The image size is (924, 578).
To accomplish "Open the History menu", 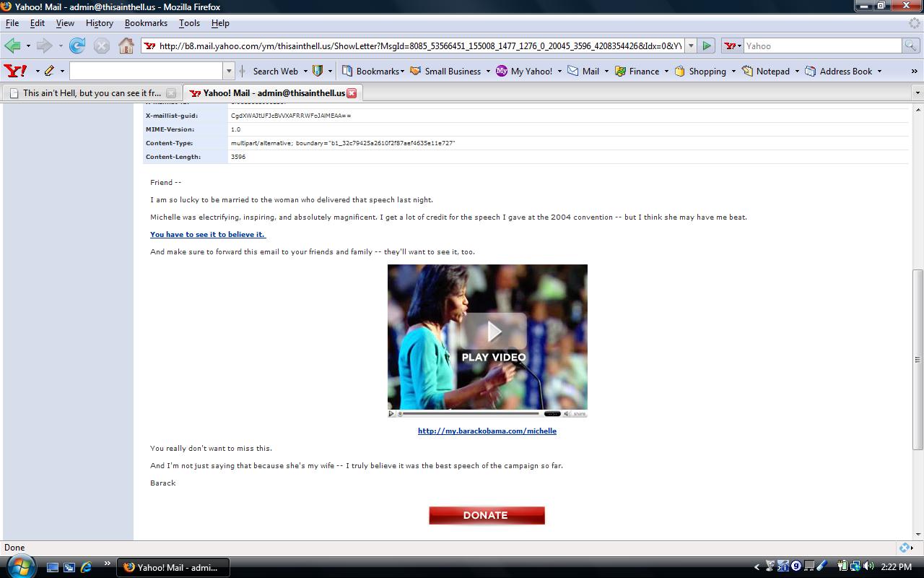I will point(99,23).
